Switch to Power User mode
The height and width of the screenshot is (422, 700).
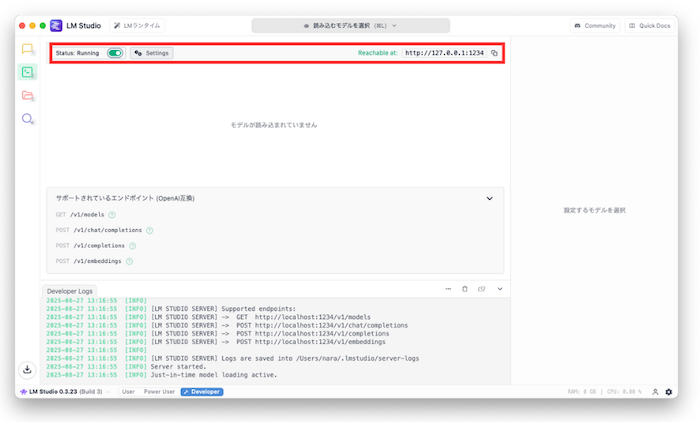pyautogui.click(x=159, y=392)
